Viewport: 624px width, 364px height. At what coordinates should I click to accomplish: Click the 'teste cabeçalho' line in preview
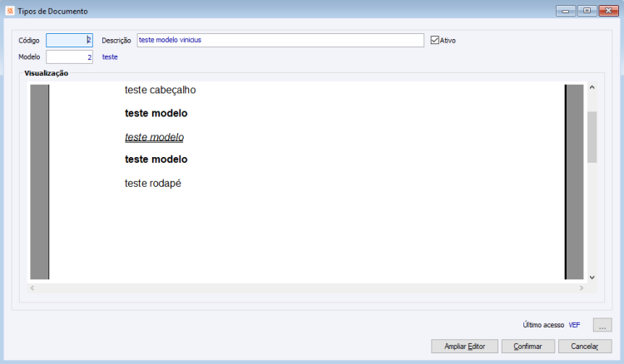pyautogui.click(x=160, y=91)
